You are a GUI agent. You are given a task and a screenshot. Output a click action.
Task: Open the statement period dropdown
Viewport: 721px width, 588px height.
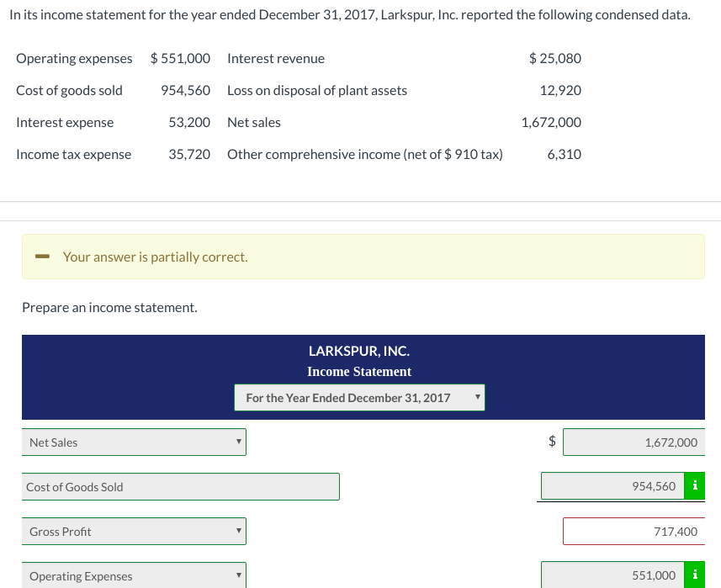(x=359, y=398)
